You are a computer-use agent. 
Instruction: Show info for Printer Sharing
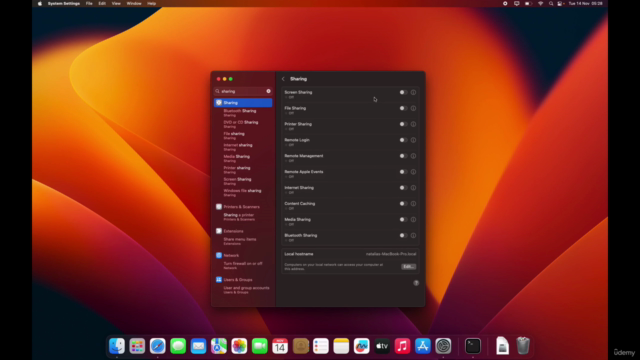click(x=413, y=124)
